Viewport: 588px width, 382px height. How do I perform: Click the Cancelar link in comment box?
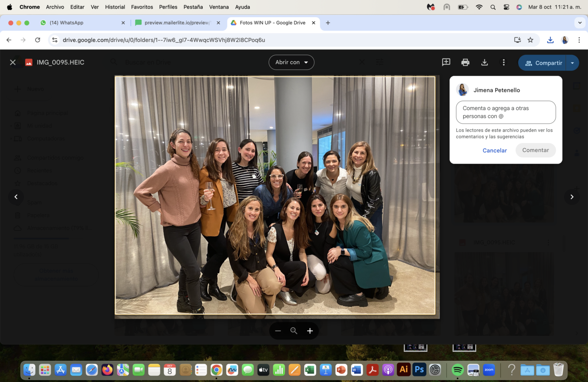coord(494,150)
